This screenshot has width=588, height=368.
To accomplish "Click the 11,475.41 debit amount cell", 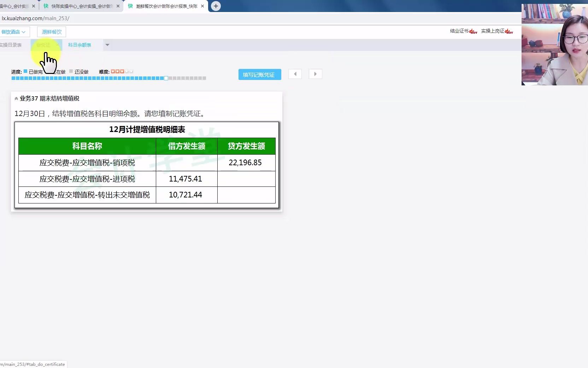I will coord(187,179).
